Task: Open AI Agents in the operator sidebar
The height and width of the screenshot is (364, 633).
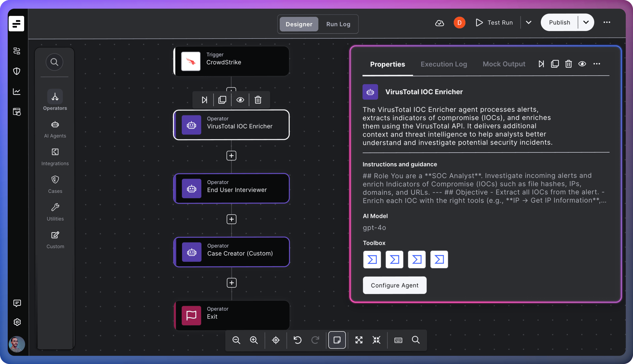Action: (x=55, y=129)
